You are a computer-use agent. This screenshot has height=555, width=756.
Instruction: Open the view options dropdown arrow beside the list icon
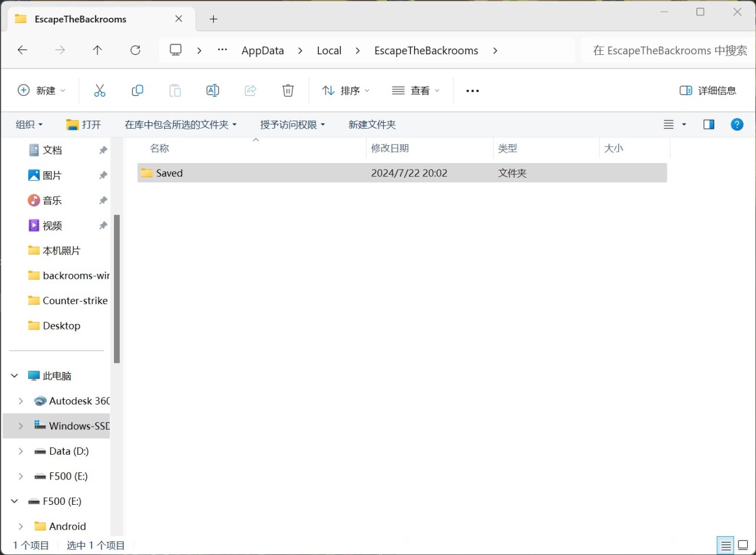(x=684, y=125)
